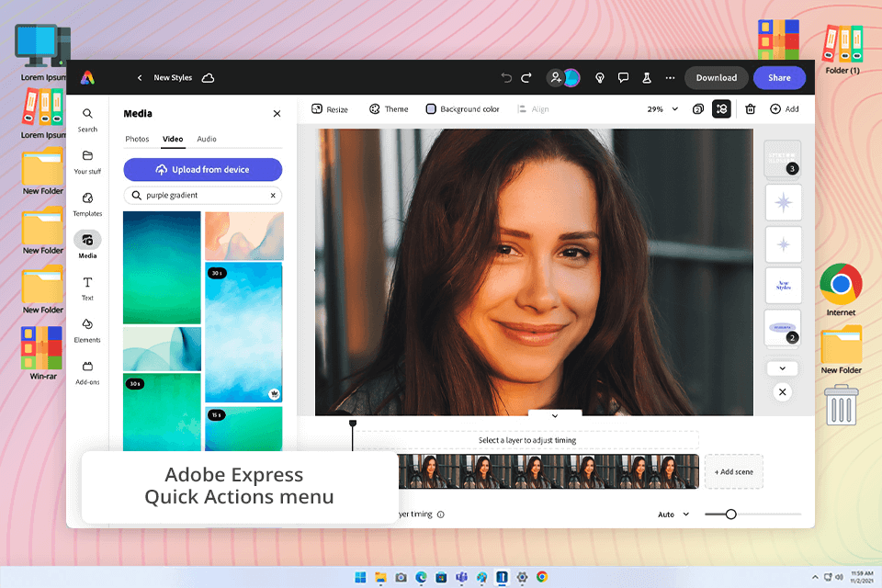
Task: Click the timeline playhead marker
Action: click(x=353, y=424)
